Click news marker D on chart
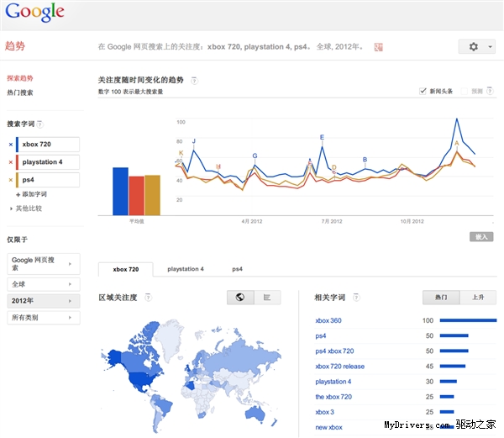The image size is (504, 438). coord(334,167)
